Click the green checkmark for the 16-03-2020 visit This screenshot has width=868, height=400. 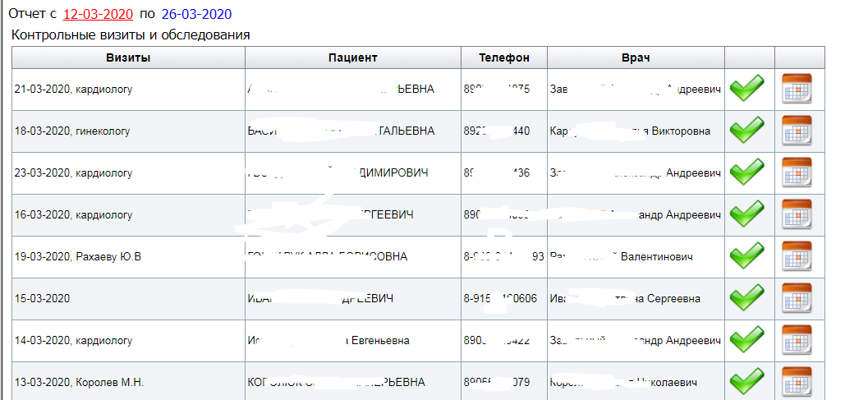click(747, 214)
